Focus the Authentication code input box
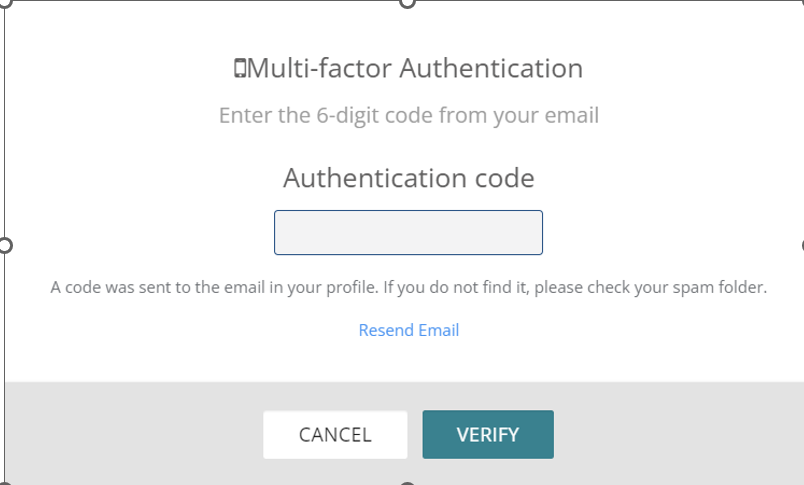Viewport: 804px width, 485px height. [x=408, y=232]
